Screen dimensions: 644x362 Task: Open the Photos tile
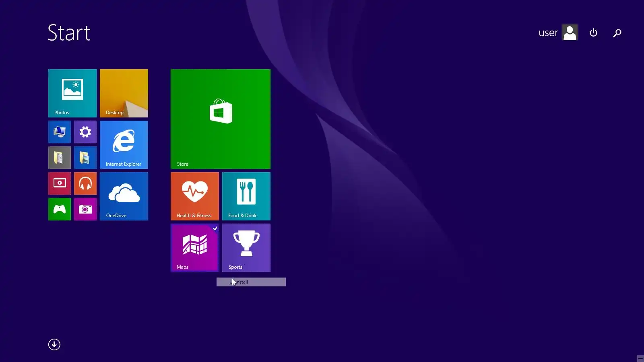coord(72,93)
